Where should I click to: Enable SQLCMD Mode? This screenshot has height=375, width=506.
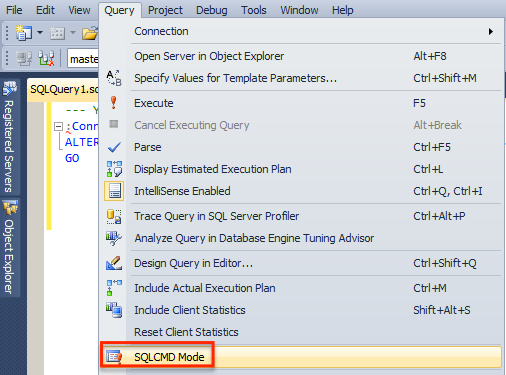(301, 357)
